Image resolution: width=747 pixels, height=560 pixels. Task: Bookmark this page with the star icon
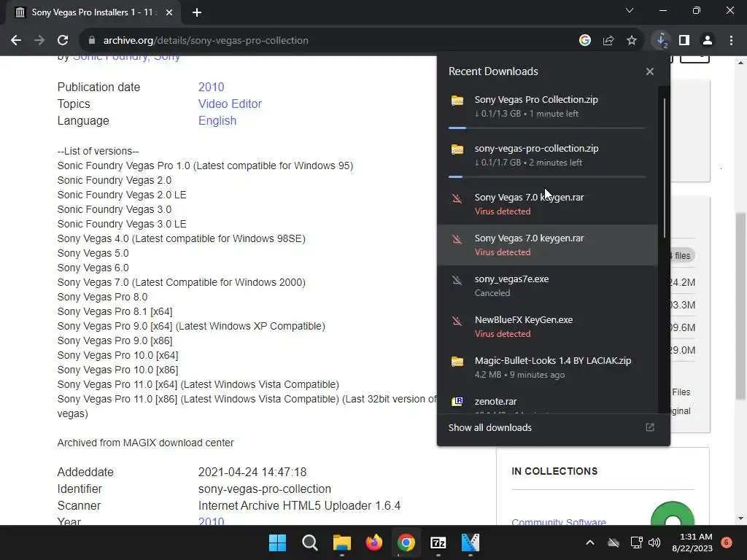pos(631,41)
